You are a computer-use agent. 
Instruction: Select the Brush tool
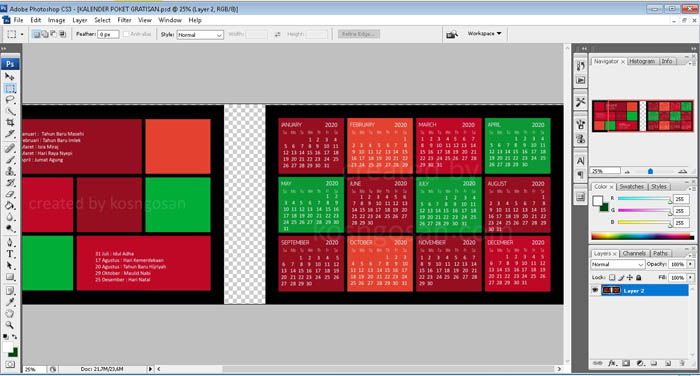(10, 159)
